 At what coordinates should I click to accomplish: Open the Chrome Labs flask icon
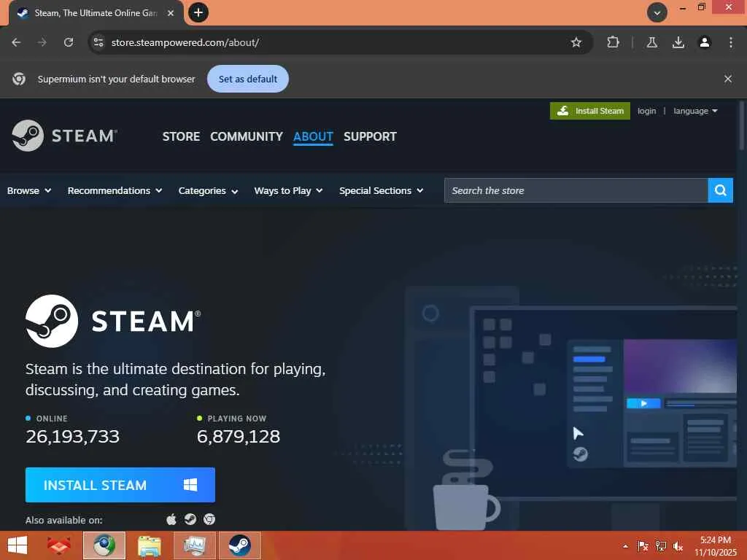pyautogui.click(x=651, y=42)
